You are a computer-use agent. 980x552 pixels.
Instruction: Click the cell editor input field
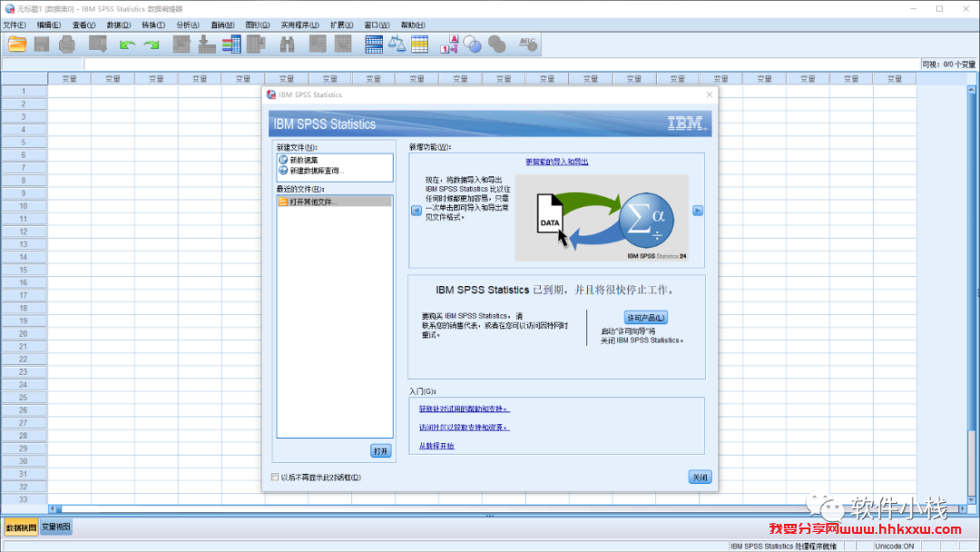click(x=501, y=64)
